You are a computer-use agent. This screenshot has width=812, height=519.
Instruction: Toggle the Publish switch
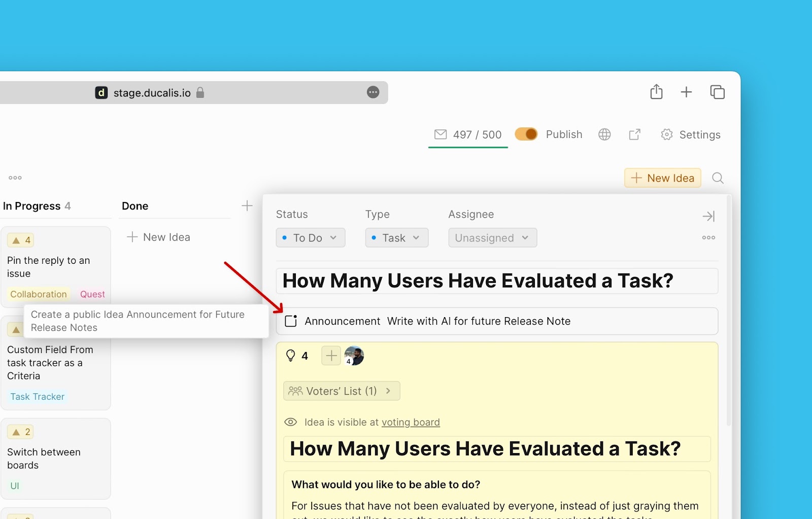526,134
